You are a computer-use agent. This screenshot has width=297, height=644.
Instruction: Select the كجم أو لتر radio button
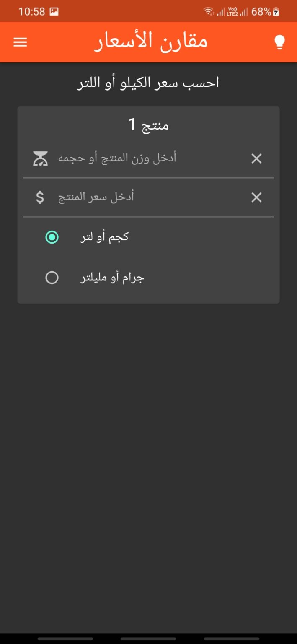(x=52, y=237)
